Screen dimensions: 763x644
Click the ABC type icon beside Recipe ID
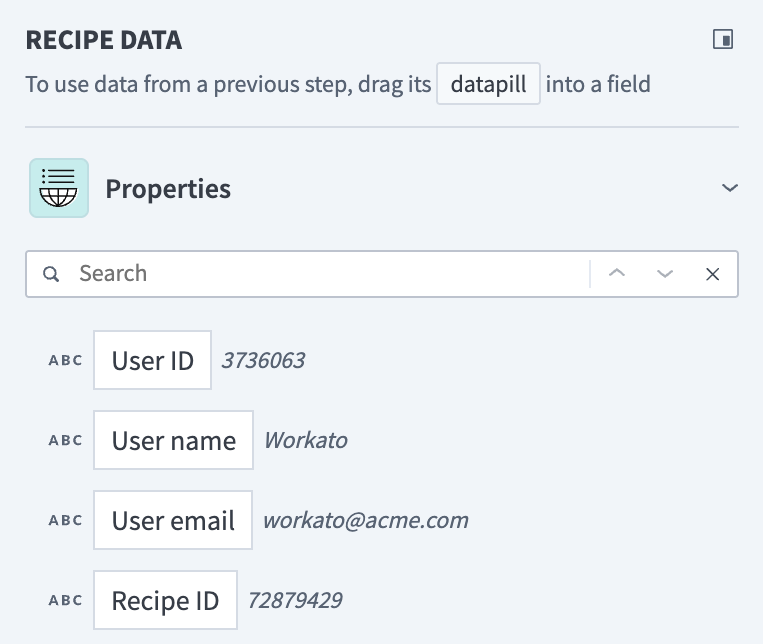tap(66, 600)
